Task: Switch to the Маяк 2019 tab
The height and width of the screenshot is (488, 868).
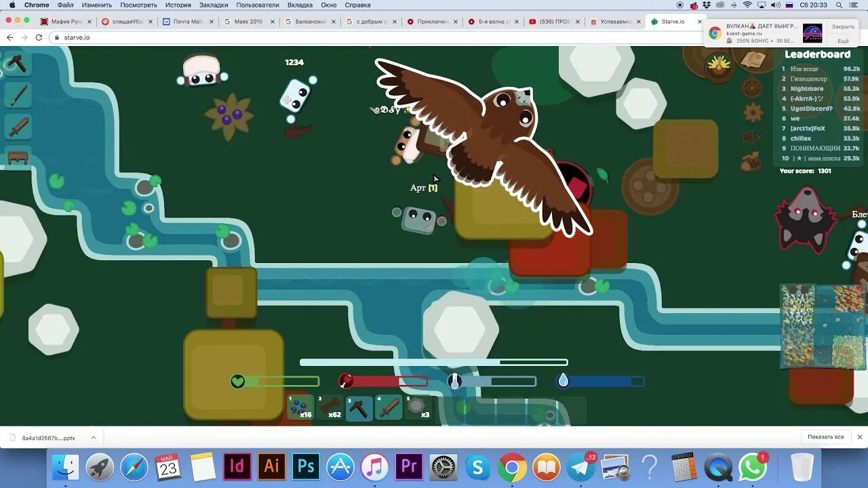Action: coord(249,22)
